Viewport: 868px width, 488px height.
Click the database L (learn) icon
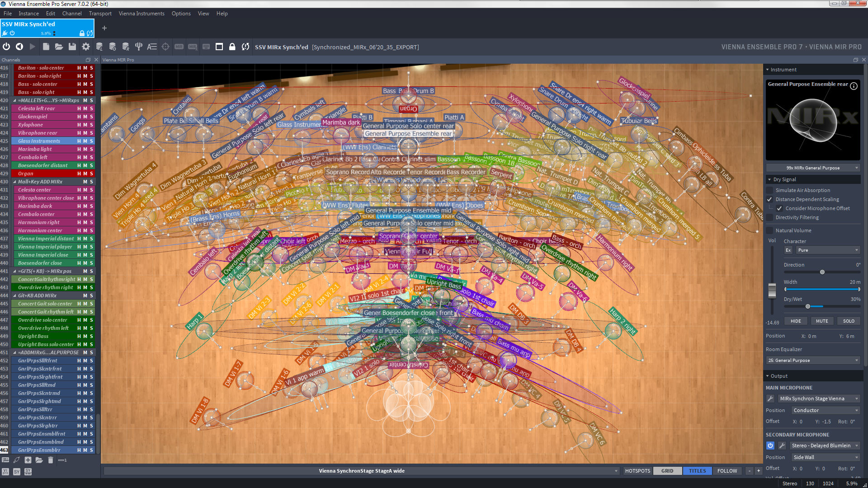[x=99, y=47]
